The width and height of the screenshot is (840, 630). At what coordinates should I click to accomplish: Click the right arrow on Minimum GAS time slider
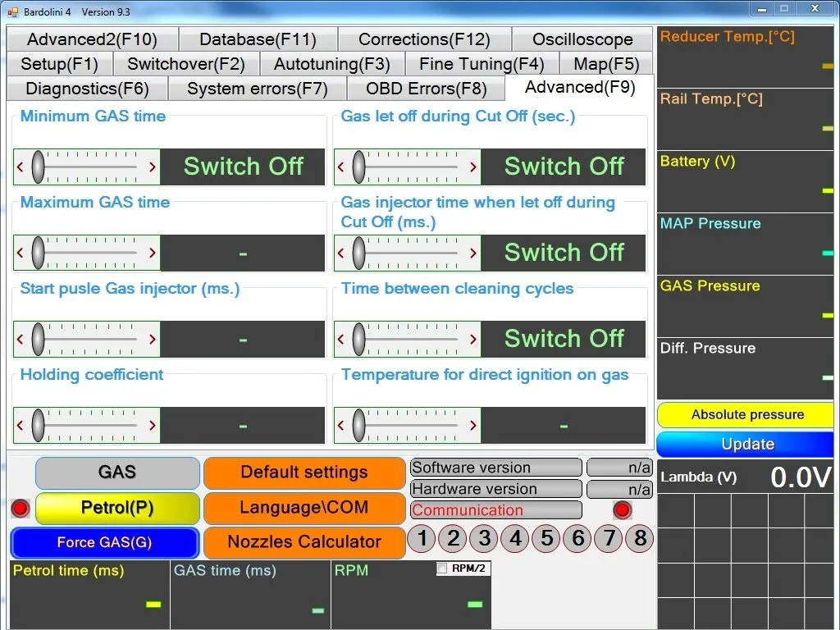pos(153,167)
